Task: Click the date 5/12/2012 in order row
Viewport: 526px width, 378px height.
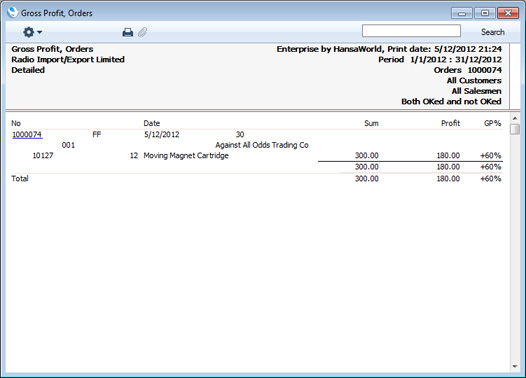Action: pyautogui.click(x=162, y=134)
